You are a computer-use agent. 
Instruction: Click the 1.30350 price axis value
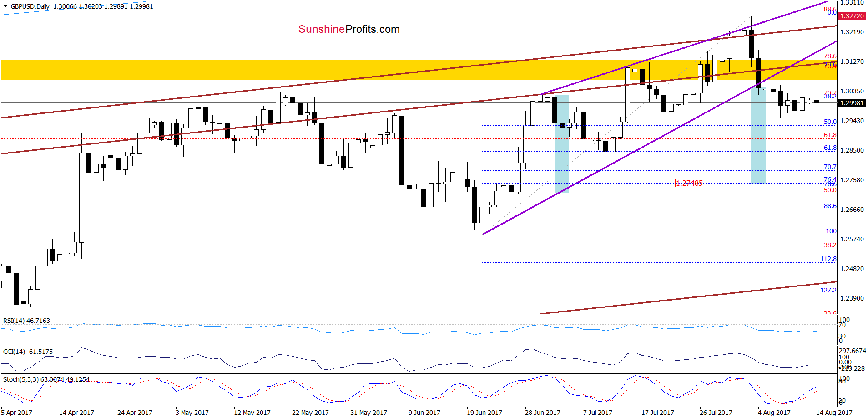(852, 91)
